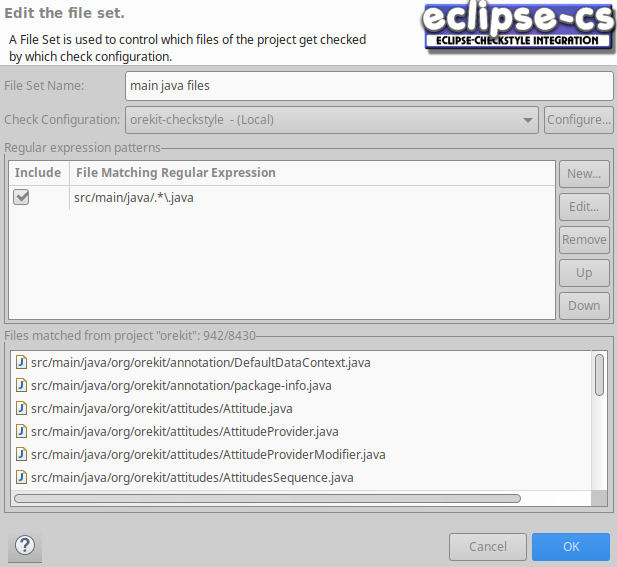Cancel the file set dialog
This screenshot has width=617, height=567.
pos(488,547)
